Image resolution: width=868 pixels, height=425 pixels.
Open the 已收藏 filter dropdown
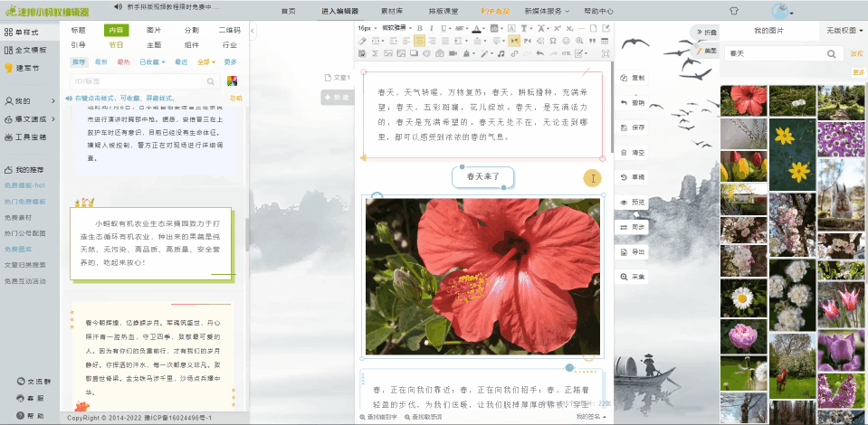pos(152,62)
